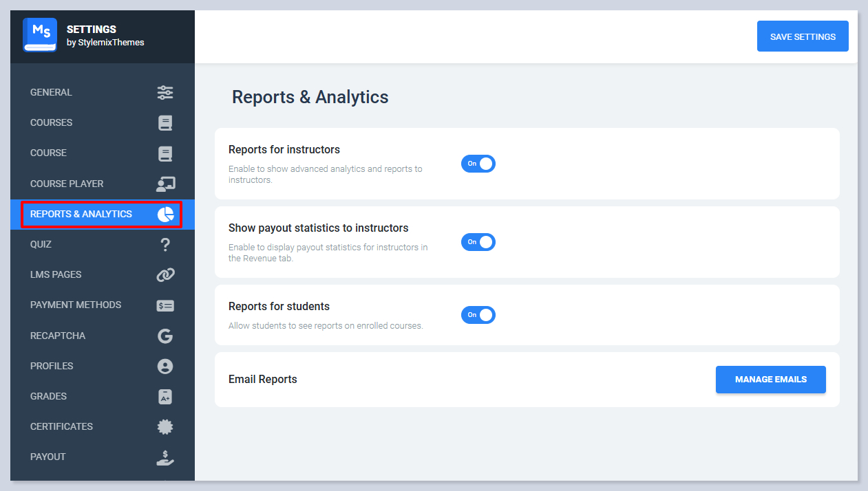The image size is (868, 491).
Task: Click the Reports & Analytics pie chart icon
Action: tap(165, 215)
